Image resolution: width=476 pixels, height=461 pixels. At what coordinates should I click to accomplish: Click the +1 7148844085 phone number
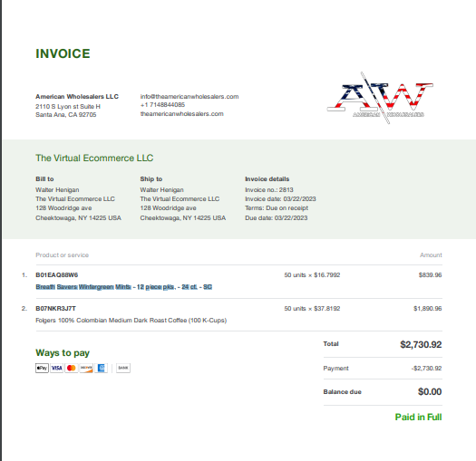pos(162,105)
